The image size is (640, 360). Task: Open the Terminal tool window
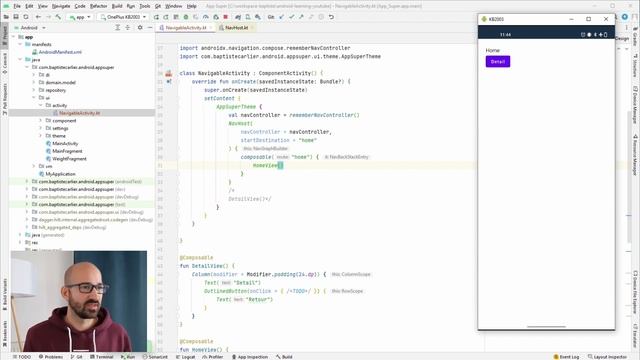[102, 357]
